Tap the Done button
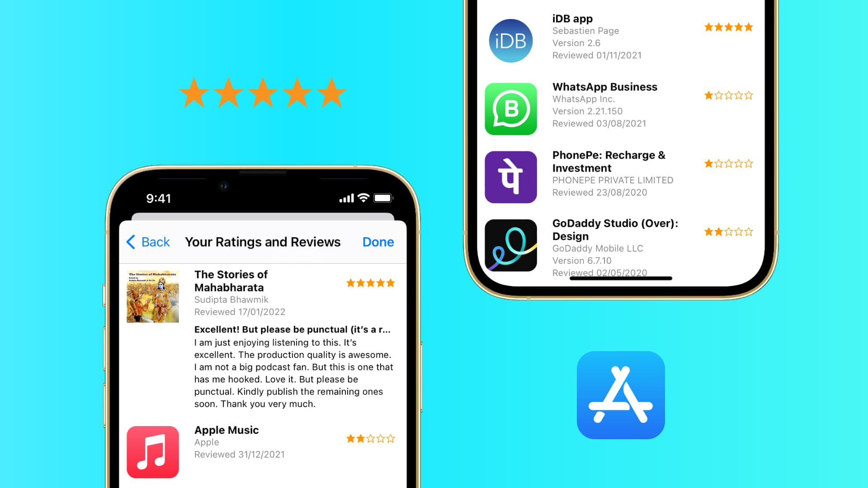This screenshot has width=868, height=488. 378,241
